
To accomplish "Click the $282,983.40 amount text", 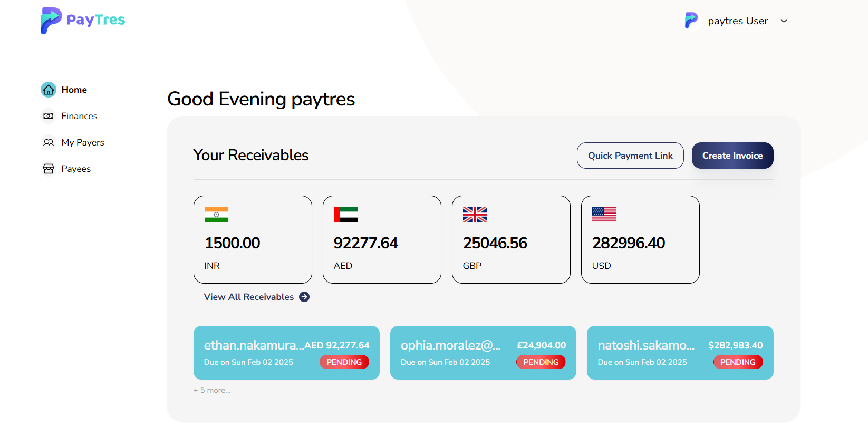I will [736, 345].
